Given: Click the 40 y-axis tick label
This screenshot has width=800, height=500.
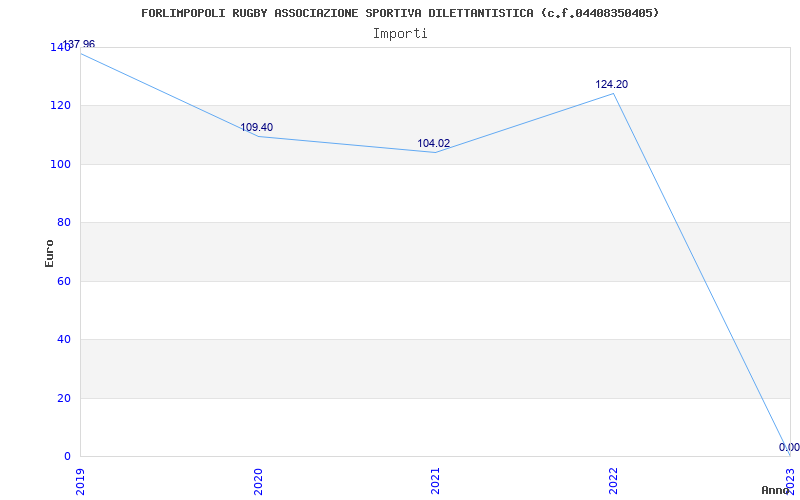Looking at the screenshot, I should pos(64,339).
